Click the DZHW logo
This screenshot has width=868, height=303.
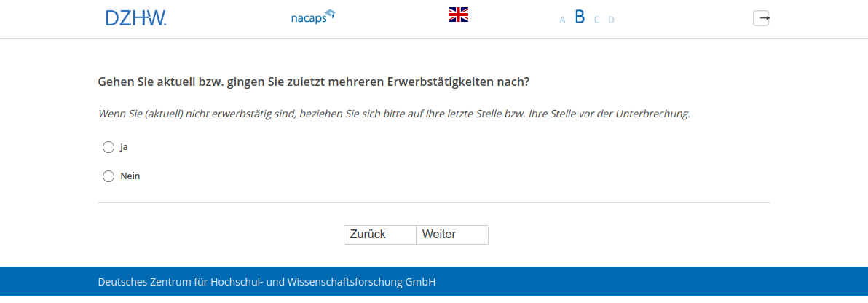coord(135,18)
